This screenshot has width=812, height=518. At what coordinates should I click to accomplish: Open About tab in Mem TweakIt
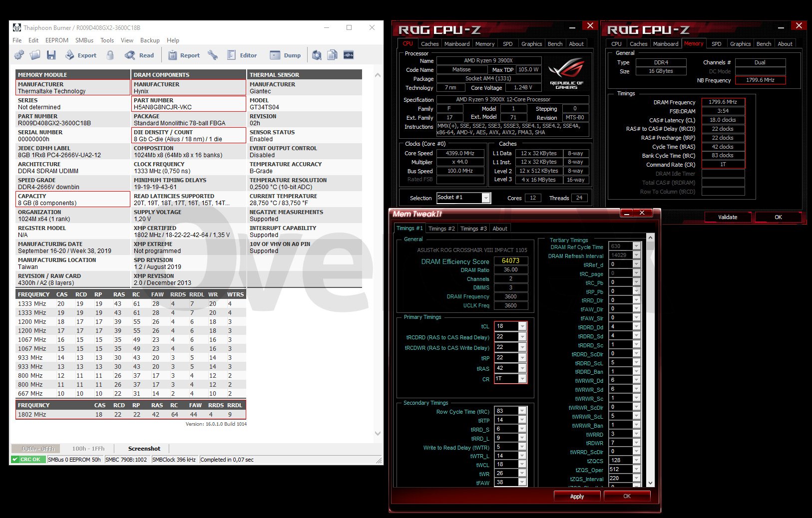click(500, 229)
